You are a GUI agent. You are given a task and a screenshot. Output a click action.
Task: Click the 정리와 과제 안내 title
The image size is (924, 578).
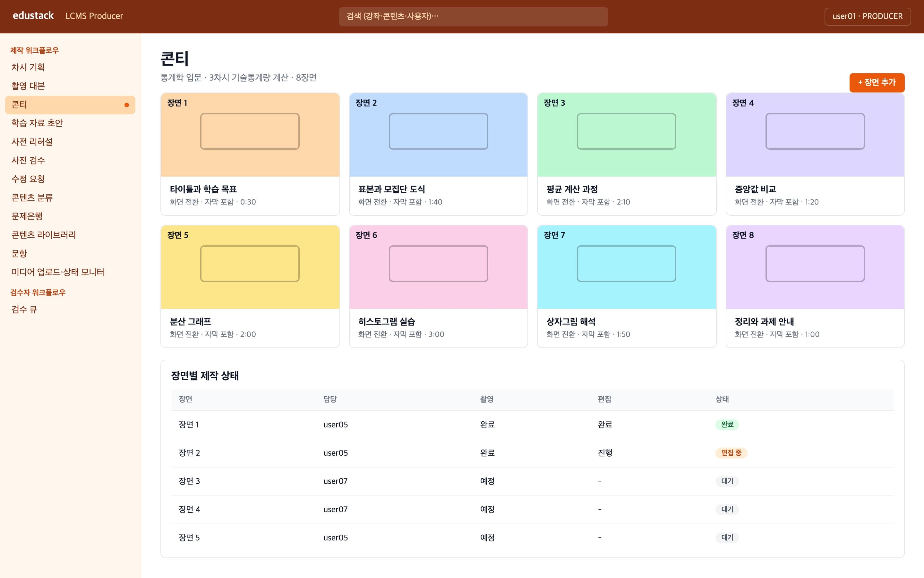coord(764,321)
